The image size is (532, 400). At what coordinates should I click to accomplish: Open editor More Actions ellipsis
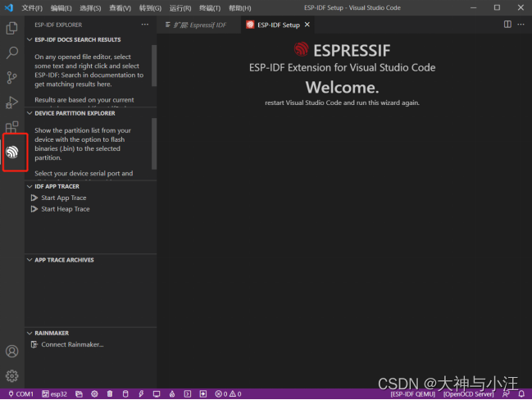[x=521, y=25]
